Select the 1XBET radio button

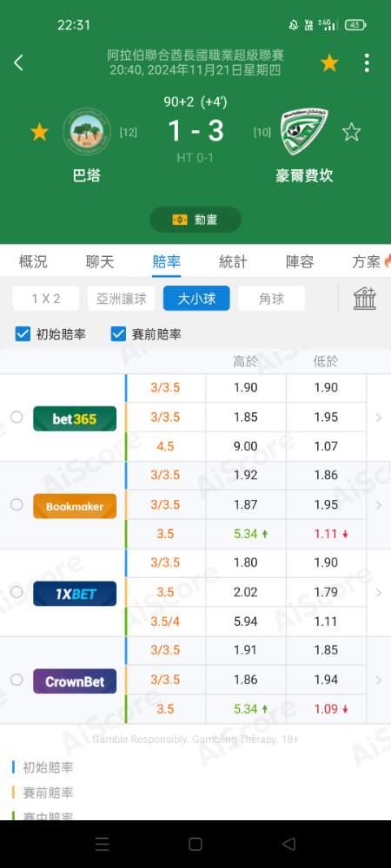pos(17,592)
